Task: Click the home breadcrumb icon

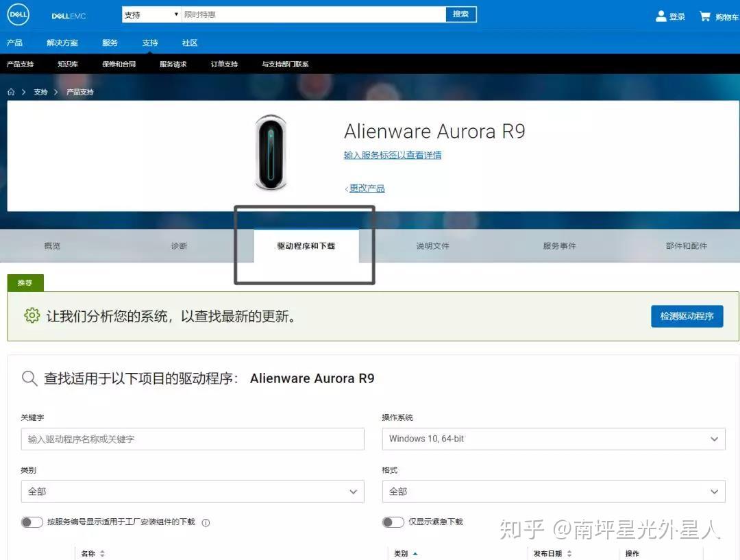Action: pos(10,91)
